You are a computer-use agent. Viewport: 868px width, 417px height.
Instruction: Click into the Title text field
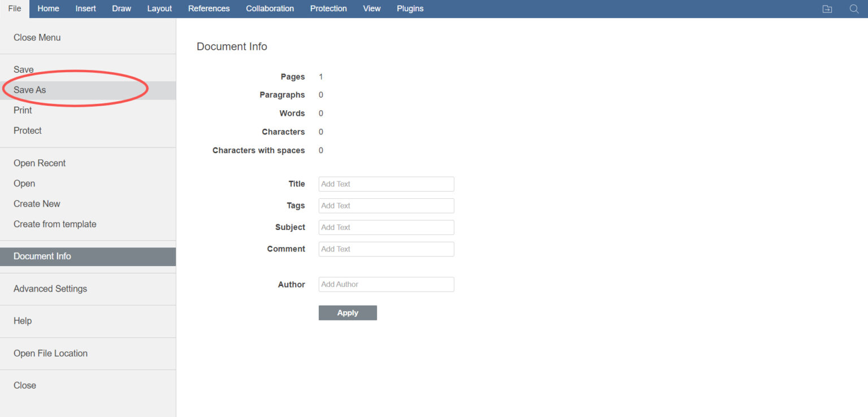pos(386,184)
